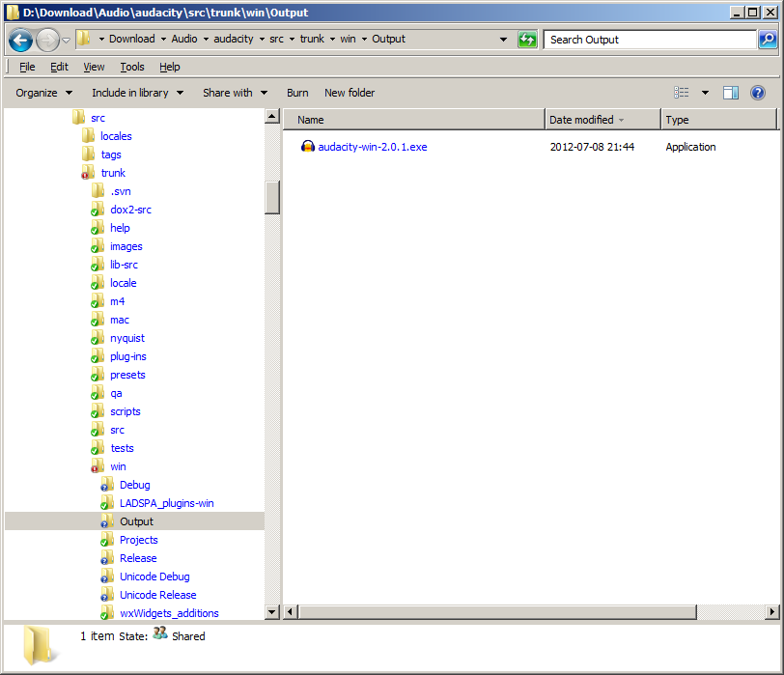Select the Unicode Debug folder

point(154,577)
